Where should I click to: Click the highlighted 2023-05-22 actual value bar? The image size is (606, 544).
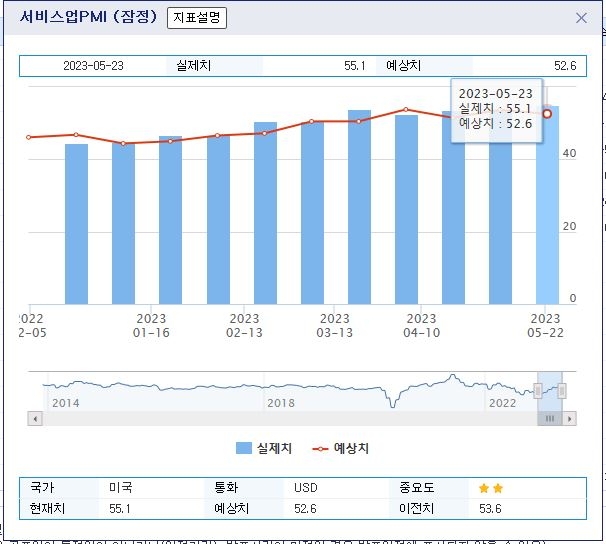(x=547, y=205)
